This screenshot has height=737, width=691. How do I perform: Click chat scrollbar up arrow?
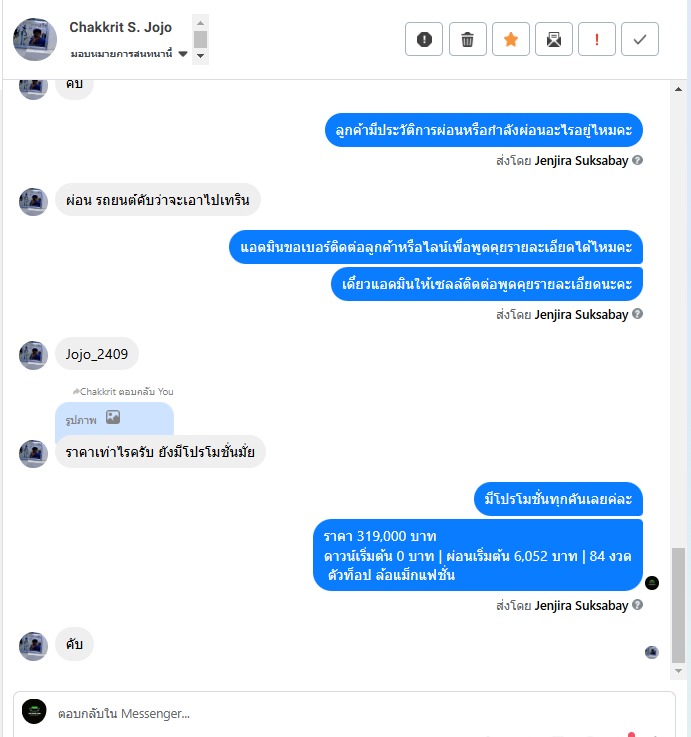[678, 89]
